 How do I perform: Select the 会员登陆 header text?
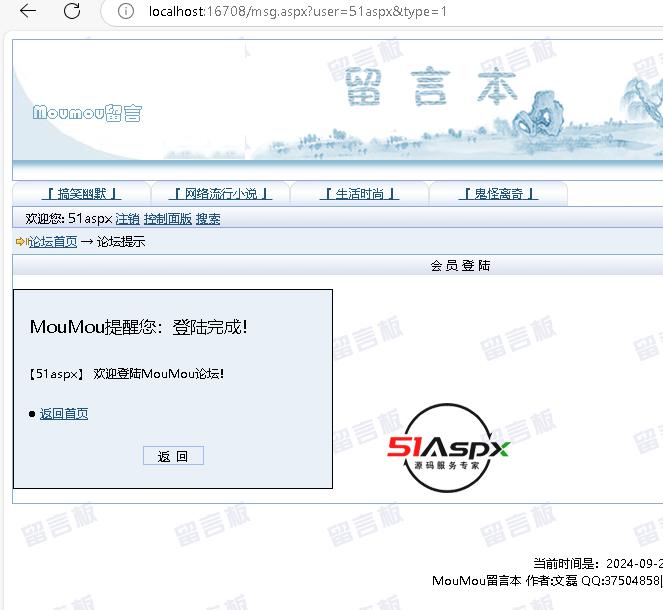point(460,265)
